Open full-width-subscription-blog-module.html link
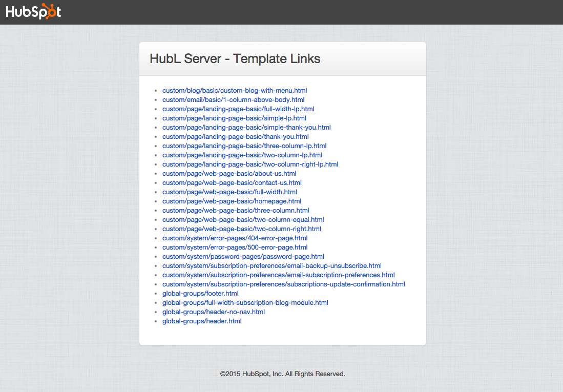The height and width of the screenshot is (392, 563). pyautogui.click(x=245, y=302)
